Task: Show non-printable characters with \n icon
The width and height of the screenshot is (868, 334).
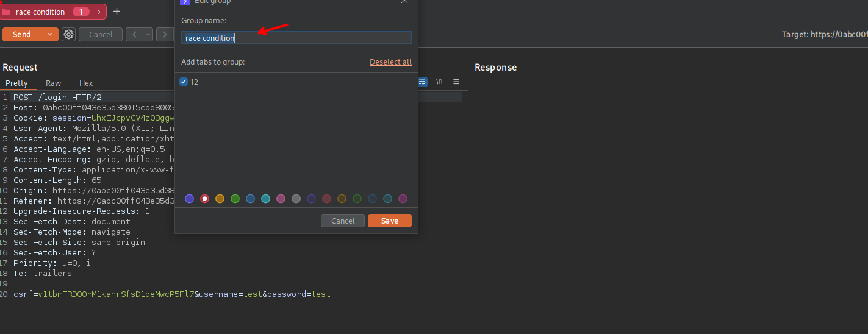Action: point(439,82)
